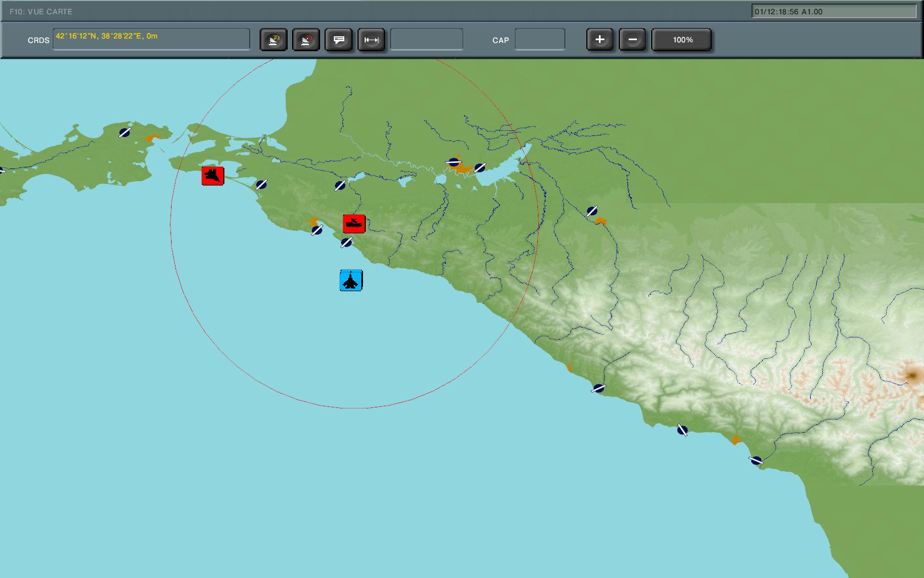Click the red detection range circle outline
Viewport: 924px width, 578px height.
(x=170, y=226)
